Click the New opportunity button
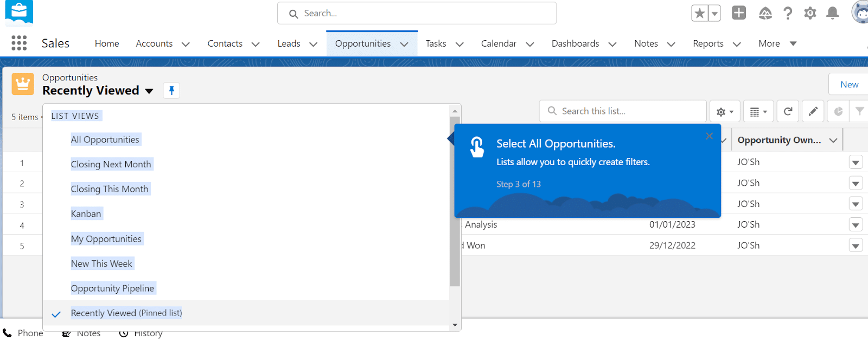The width and height of the screenshot is (868, 340). click(x=849, y=84)
